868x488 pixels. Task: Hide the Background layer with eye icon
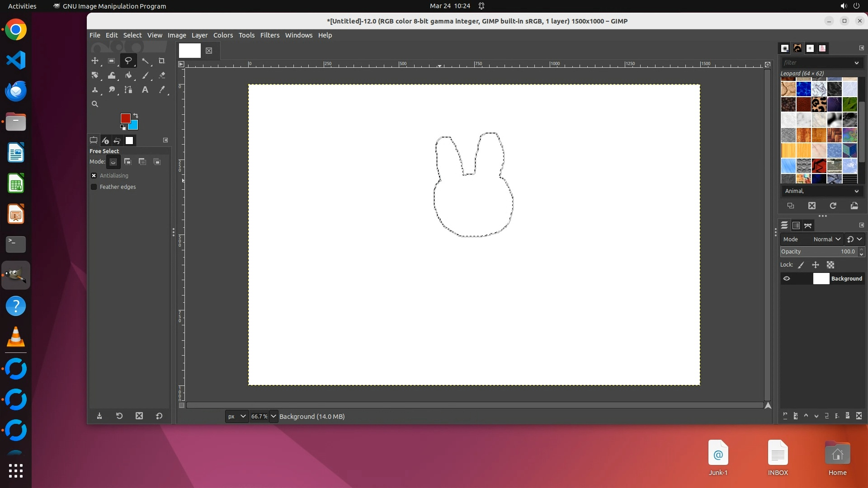pos(787,279)
